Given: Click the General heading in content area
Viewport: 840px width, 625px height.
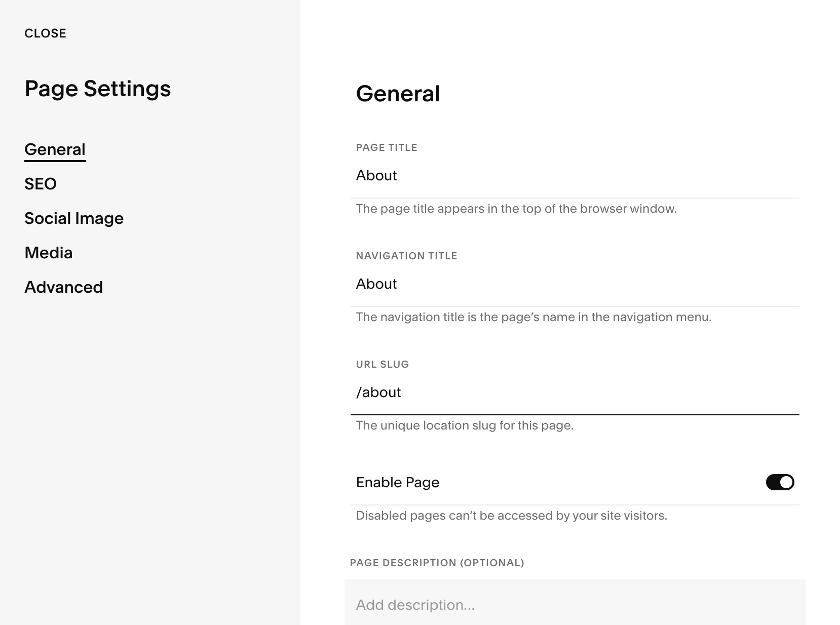Looking at the screenshot, I should pos(398,93).
